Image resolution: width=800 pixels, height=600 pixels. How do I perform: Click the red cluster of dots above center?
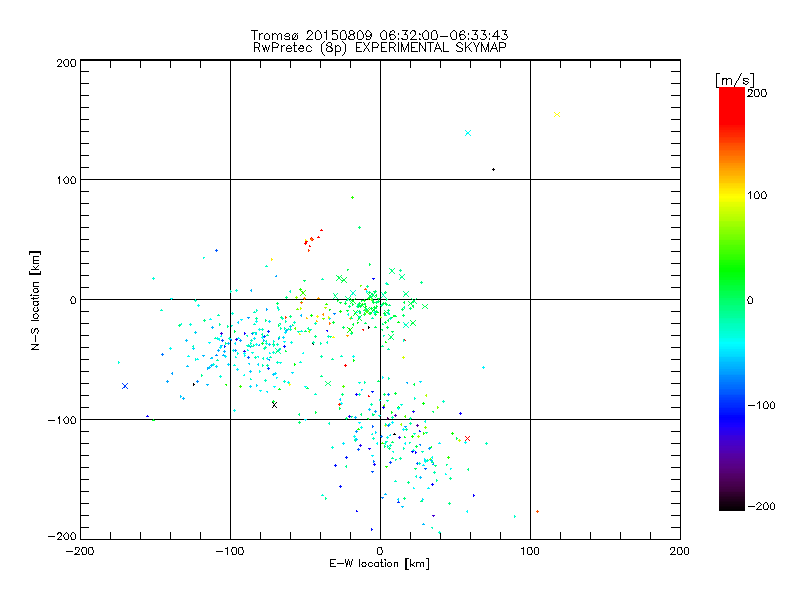pyautogui.click(x=312, y=239)
